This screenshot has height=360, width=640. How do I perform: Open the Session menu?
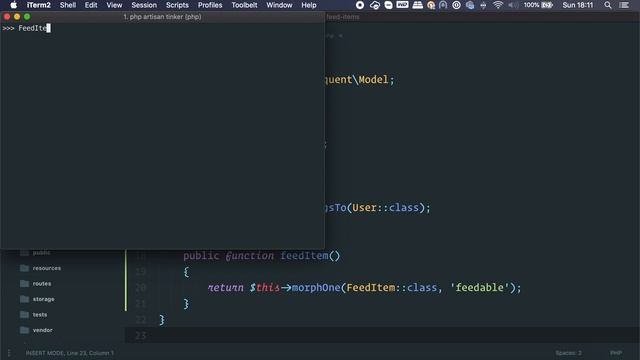point(144,5)
